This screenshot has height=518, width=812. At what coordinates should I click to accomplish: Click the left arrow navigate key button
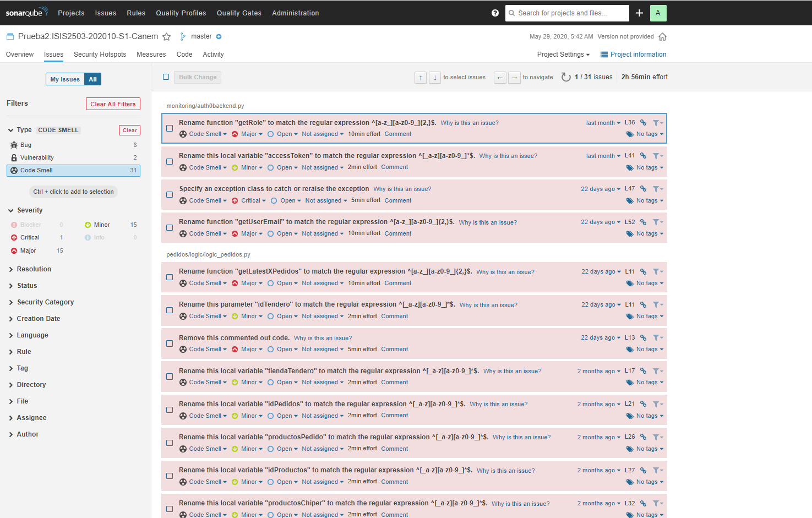(500, 78)
